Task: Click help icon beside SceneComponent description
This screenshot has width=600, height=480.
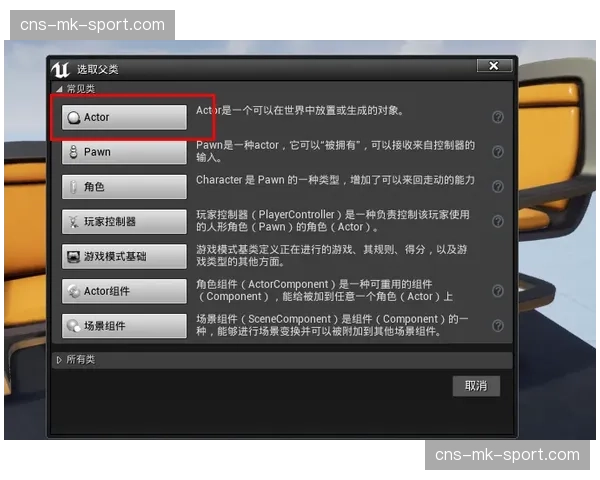Action: coord(498,325)
